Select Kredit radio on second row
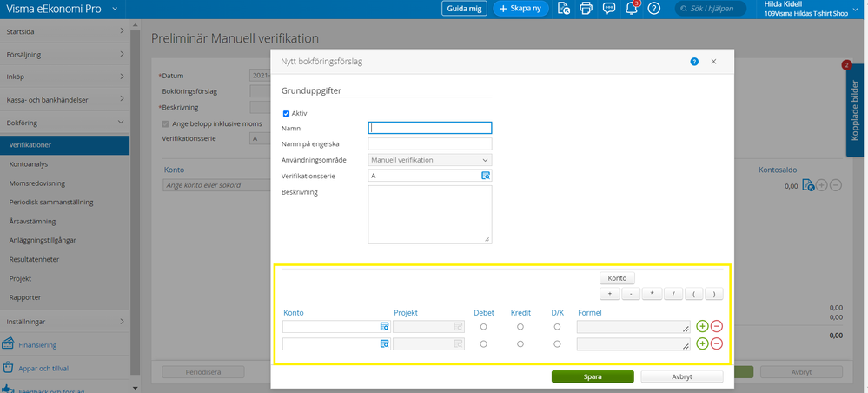The image size is (868, 393). tap(520, 344)
